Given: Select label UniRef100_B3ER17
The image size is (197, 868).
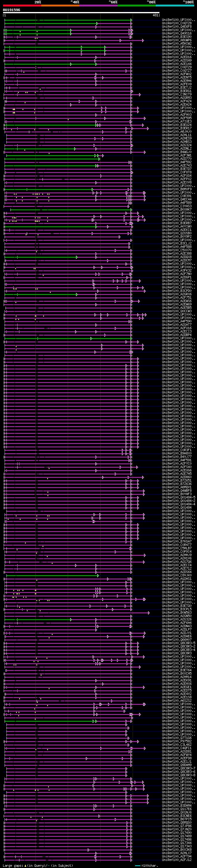Looking at the screenshot, I should [177, 128].
